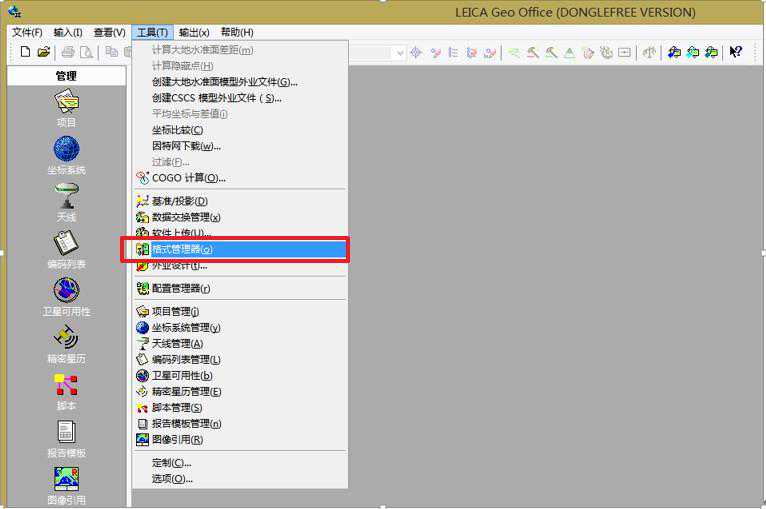Screen dimensions: 766x509
Task: Open the 坐标系统 globe icon in sidebar
Action: (66, 148)
